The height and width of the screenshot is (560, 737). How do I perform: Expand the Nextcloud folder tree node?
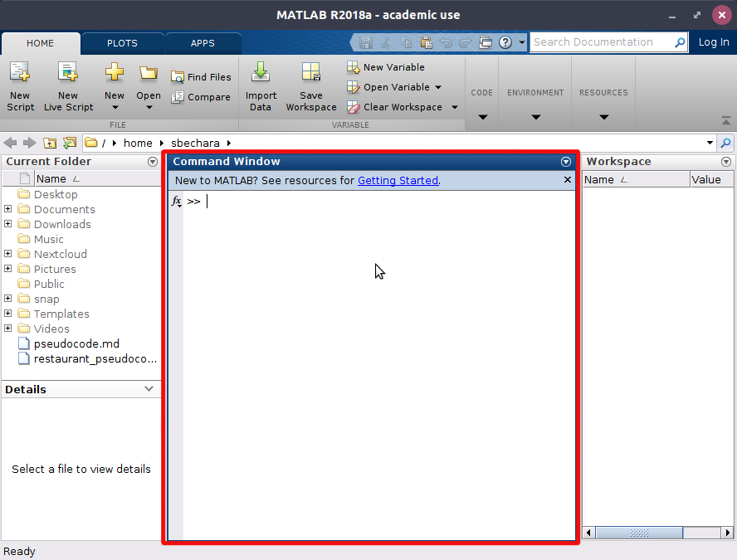[8, 254]
